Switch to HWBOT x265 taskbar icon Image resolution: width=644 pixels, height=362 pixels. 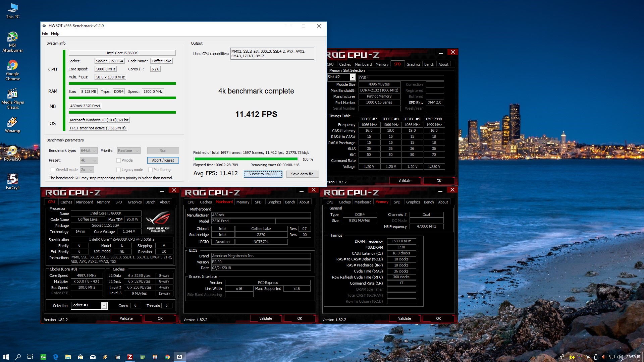pos(179,357)
